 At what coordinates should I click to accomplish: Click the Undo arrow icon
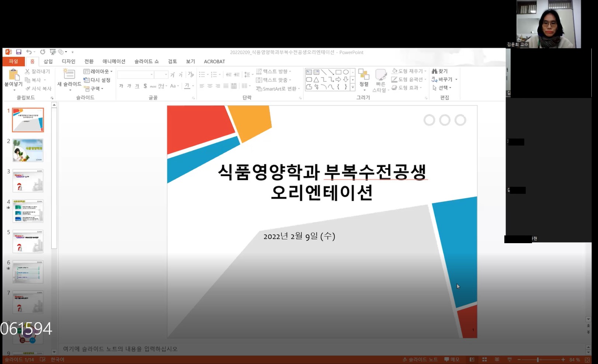point(29,52)
